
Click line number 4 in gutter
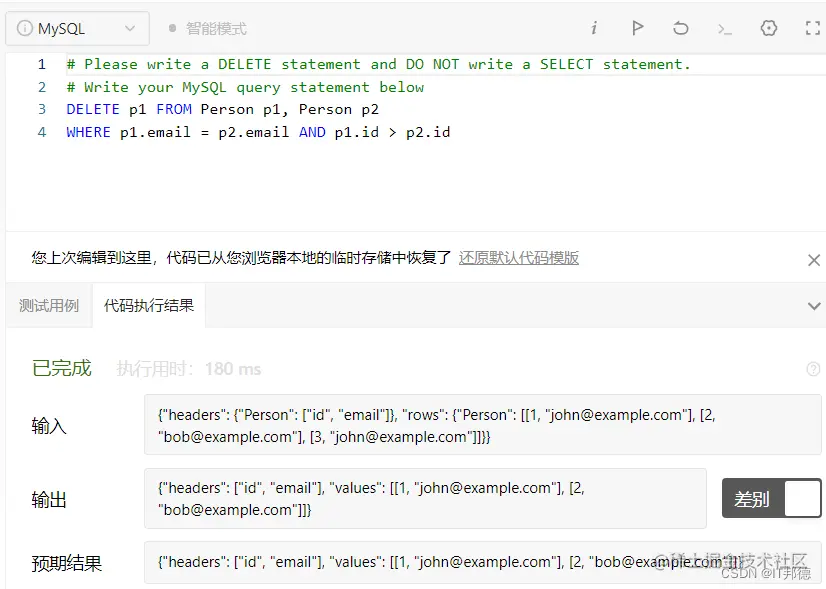pos(42,132)
